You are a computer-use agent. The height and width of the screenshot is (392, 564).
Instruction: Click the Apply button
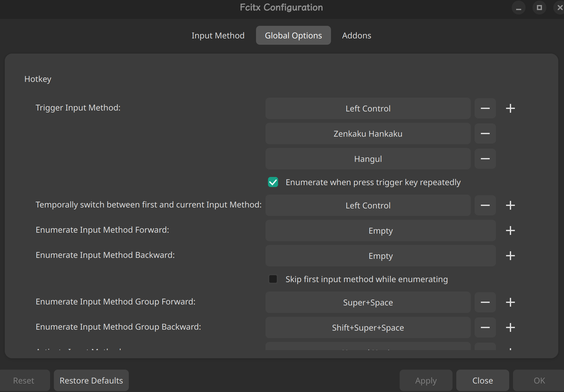click(426, 380)
